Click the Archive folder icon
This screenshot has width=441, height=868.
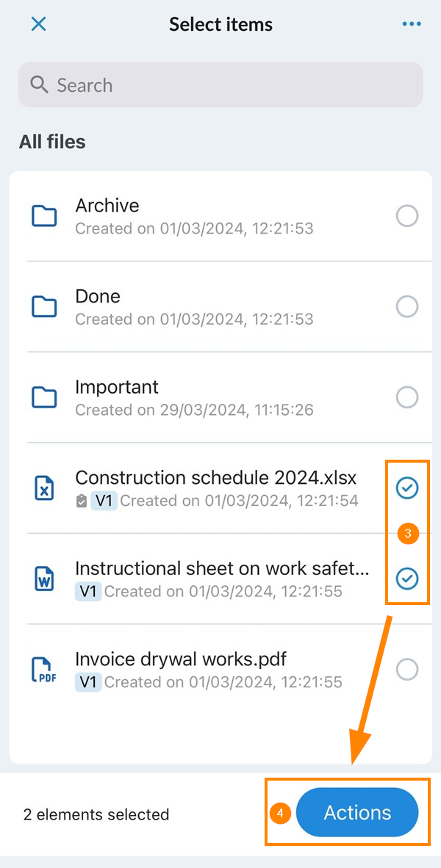click(x=45, y=216)
